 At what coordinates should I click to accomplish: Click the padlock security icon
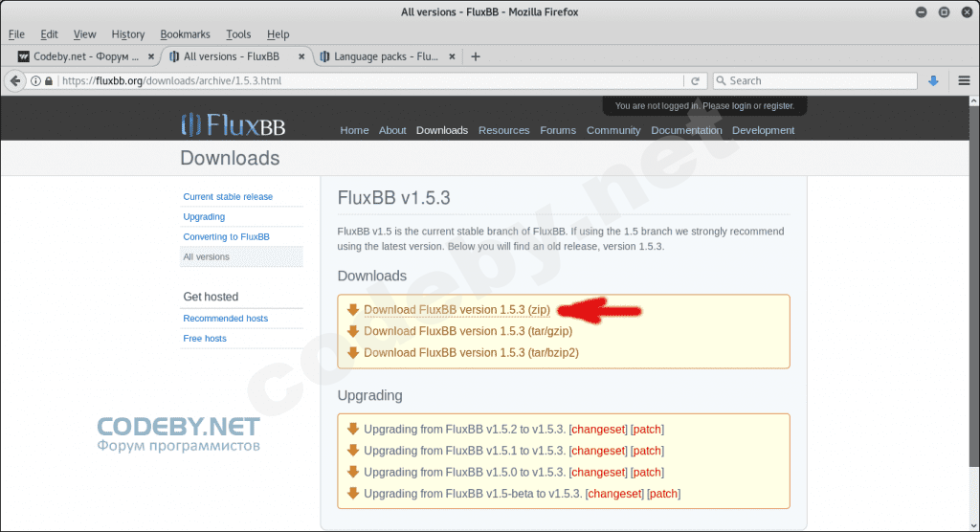(49, 80)
